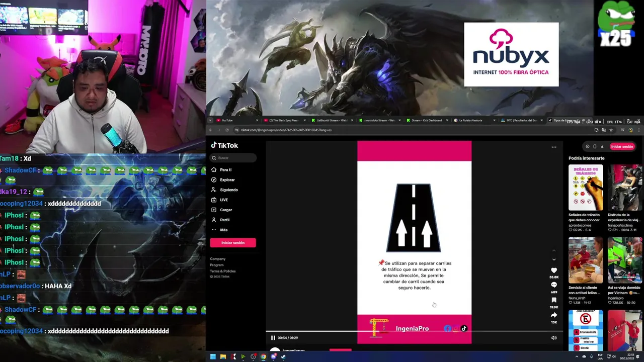Open the Company footer link
Image resolution: width=644 pixels, height=362 pixels.
click(x=218, y=259)
